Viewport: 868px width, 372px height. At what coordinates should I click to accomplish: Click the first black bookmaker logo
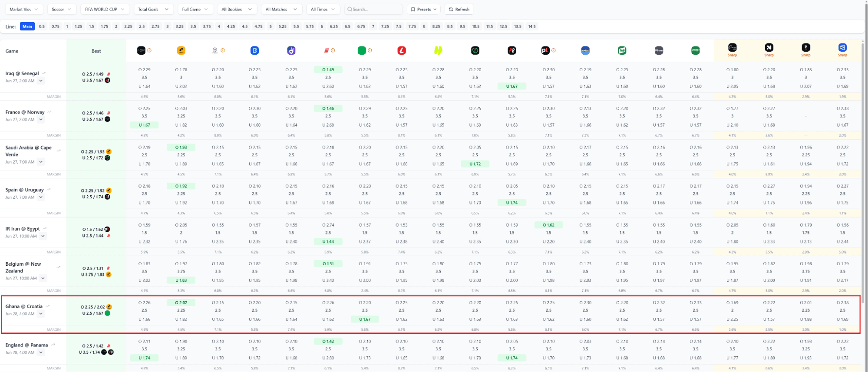(x=141, y=51)
